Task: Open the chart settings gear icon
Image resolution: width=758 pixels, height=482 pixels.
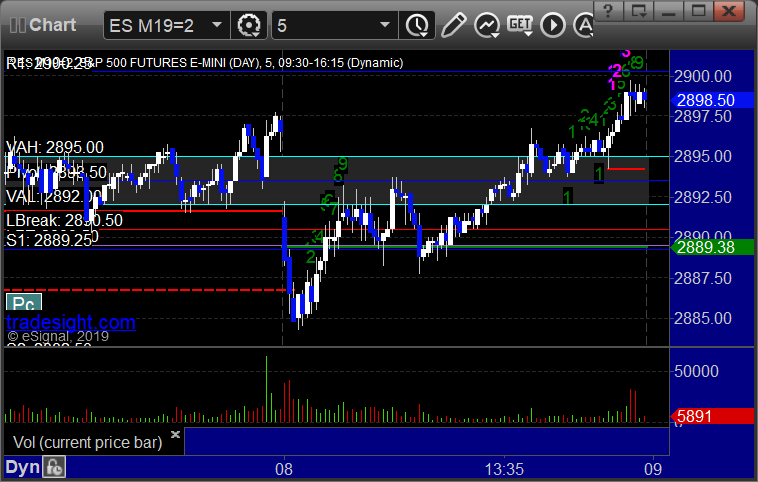Action: pos(249,25)
